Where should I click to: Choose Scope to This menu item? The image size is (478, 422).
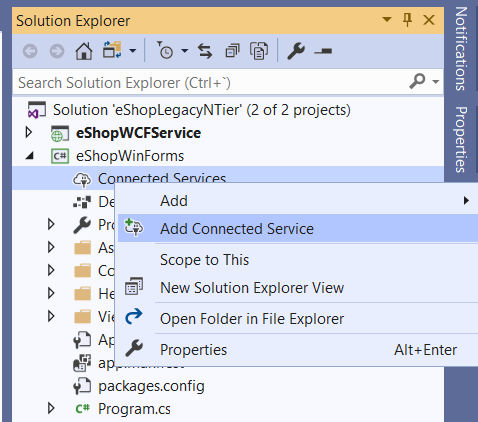(x=298, y=260)
